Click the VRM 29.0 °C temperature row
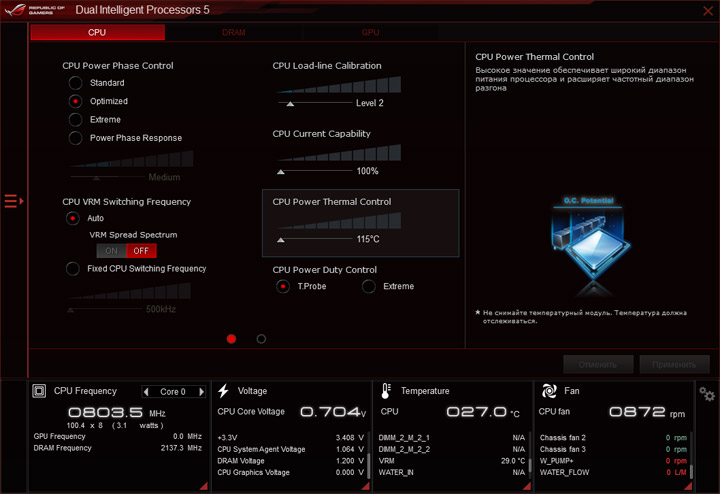The width and height of the screenshot is (720, 494). pyautogui.click(x=452, y=460)
